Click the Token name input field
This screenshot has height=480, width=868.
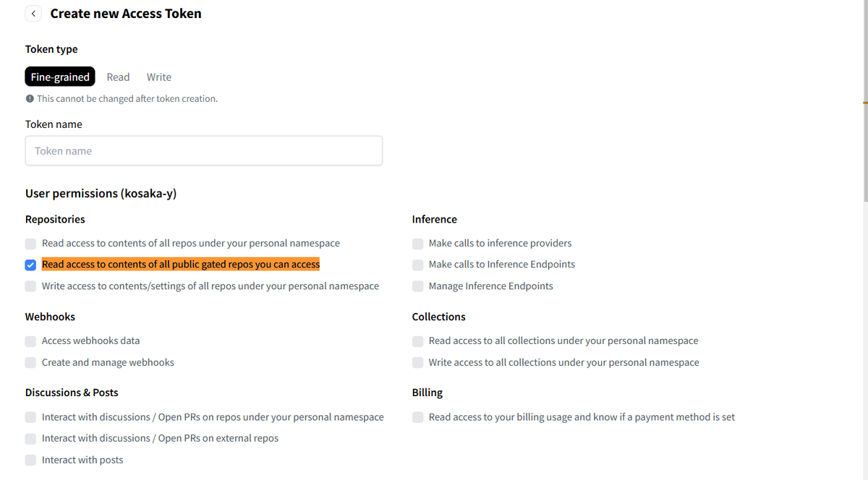tap(203, 151)
